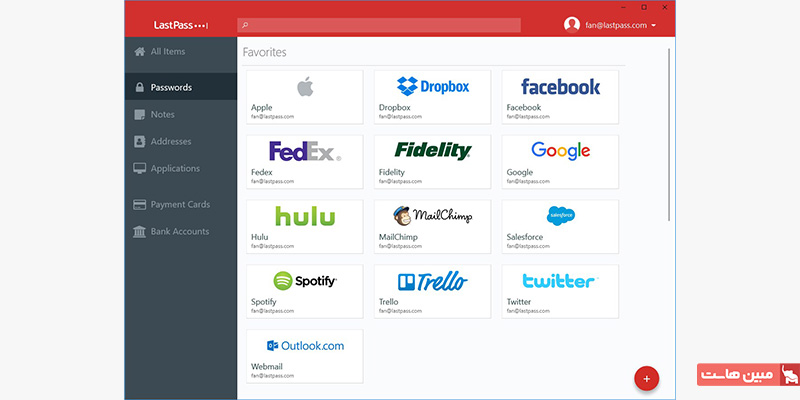Click the Facebook logo
This screenshot has width=800, height=400.
[560, 87]
